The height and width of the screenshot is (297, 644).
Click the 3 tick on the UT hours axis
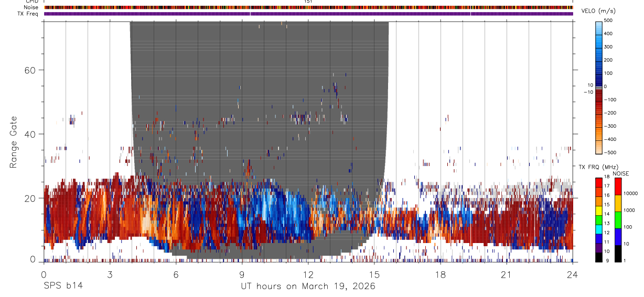(110, 274)
